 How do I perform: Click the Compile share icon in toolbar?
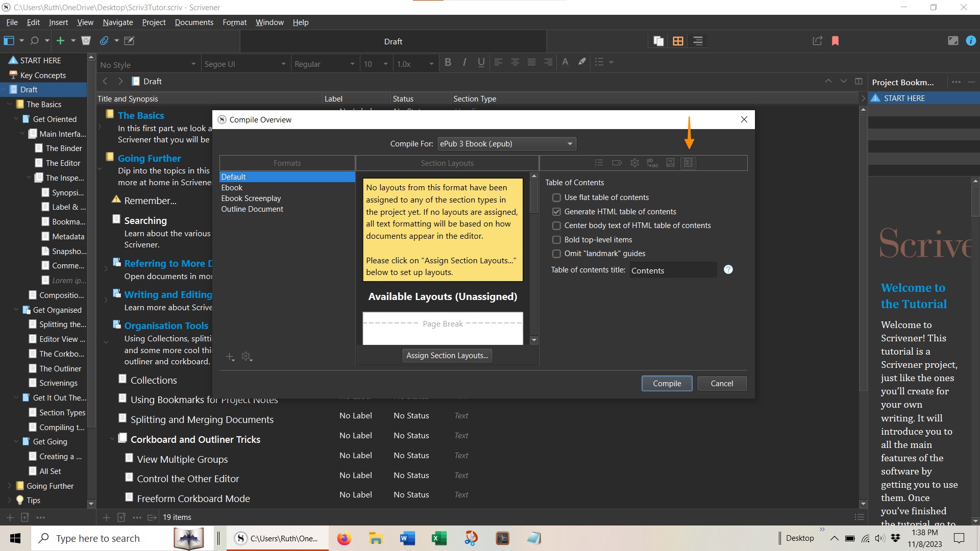click(x=817, y=41)
